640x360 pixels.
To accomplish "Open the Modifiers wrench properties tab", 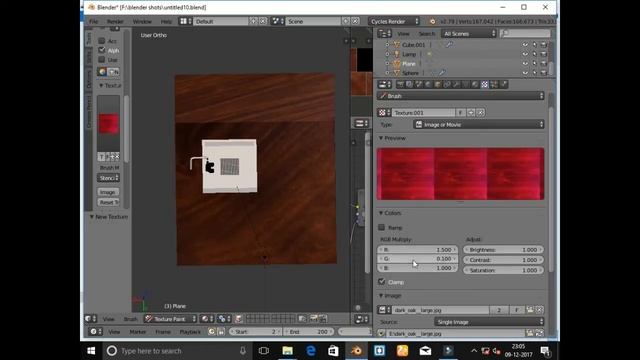I will coord(456,84).
